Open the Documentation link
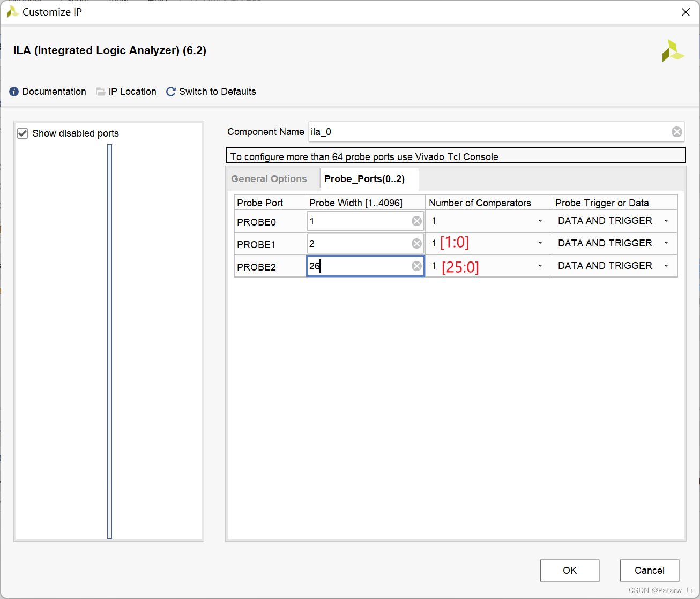Viewport: 700px width, 599px height. coord(54,92)
